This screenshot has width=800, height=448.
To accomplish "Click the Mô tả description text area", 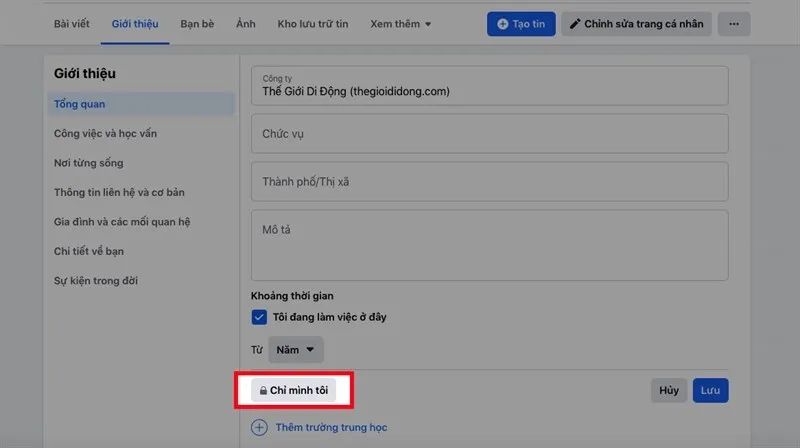I will 489,245.
